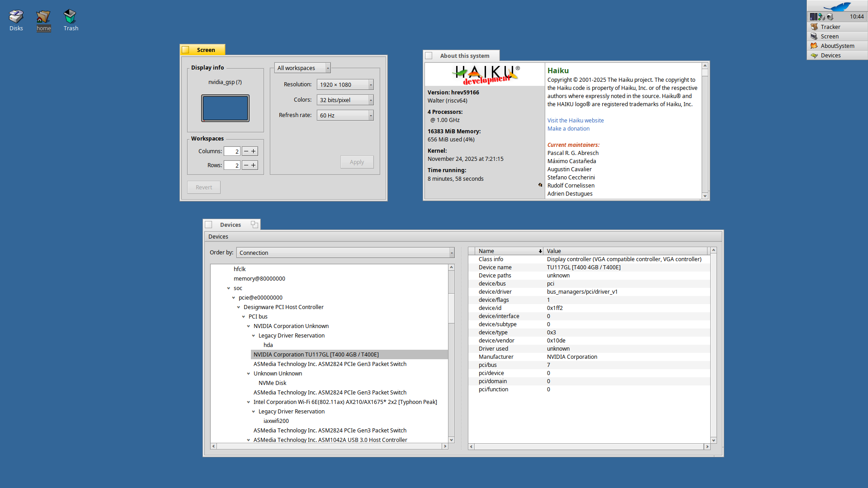Open the Order by Connection dropdown
Viewport: 868px width, 488px height.
[345, 253]
